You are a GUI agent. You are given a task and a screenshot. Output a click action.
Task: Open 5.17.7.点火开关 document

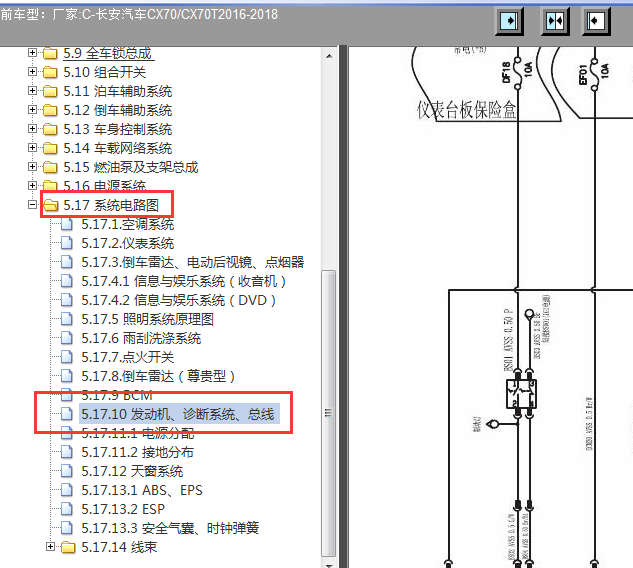(x=128, y=357)
